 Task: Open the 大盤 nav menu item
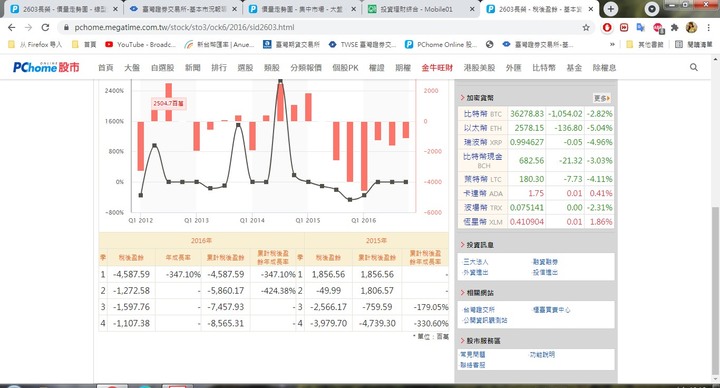pos(132,67)
